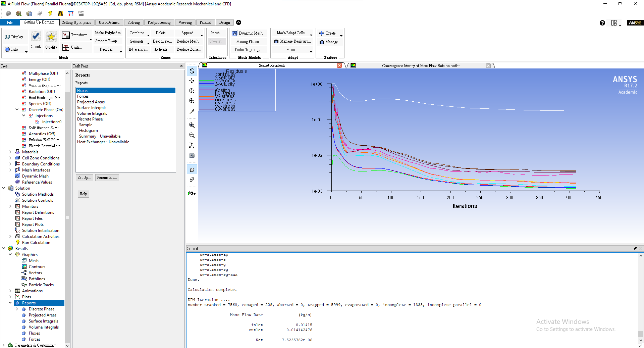Screen dimensions: 644x348
Task: Collapse the Discrete Phase (On) node
Action: [x=17, y=109]
